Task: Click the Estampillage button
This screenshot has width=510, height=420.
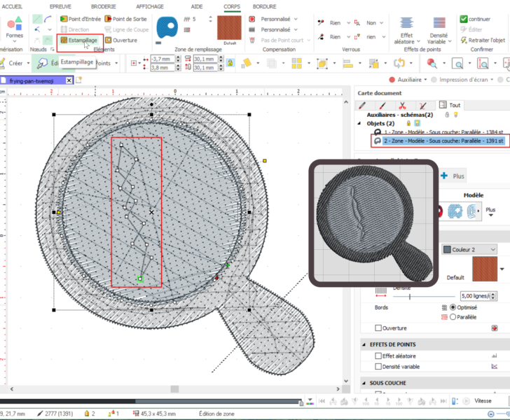Action: point(79,41)
